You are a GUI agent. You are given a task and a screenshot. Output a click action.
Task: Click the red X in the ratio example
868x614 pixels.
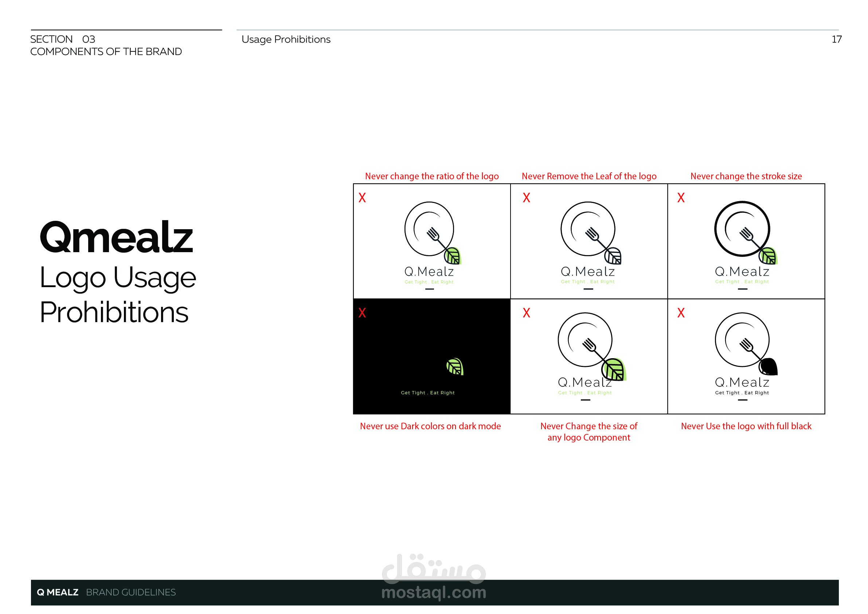[x=362, y=198]
